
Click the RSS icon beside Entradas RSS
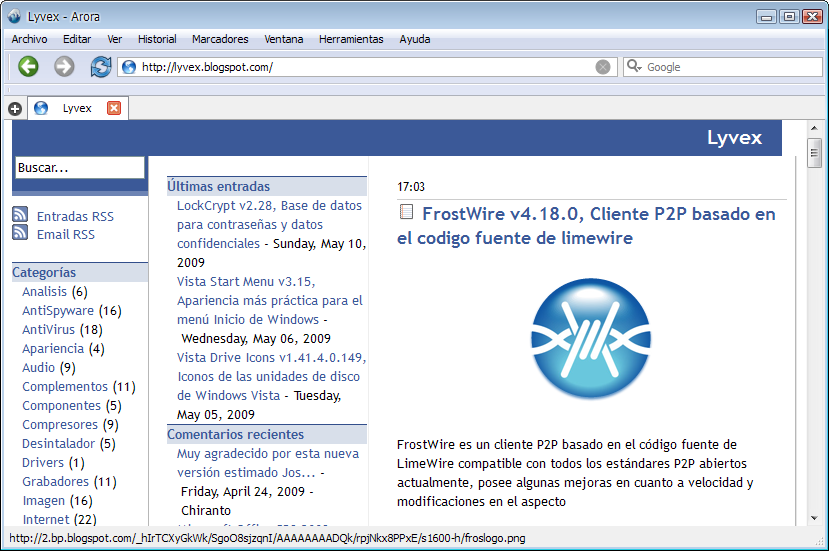point(20,215)
